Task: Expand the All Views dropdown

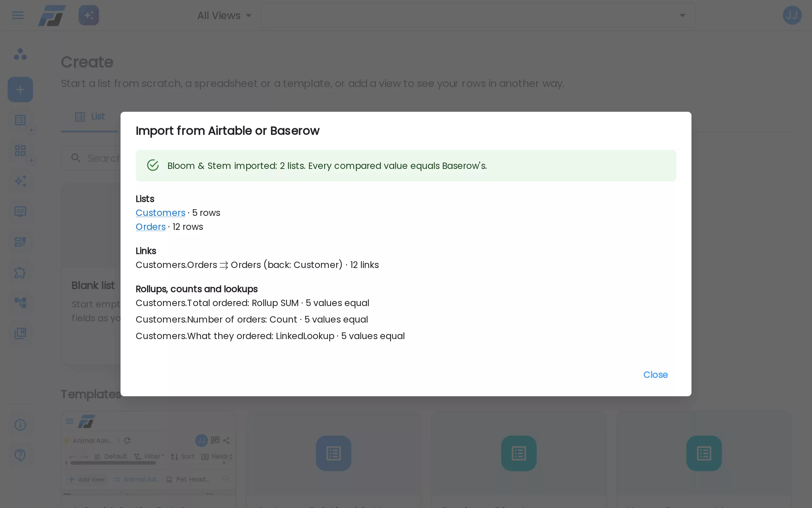Action: (224, 16)
